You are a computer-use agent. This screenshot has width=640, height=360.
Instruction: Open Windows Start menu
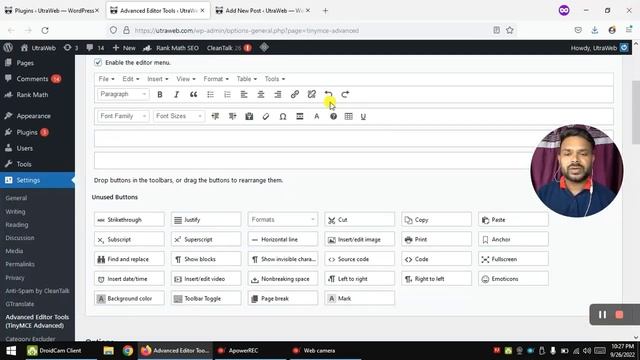point(11,351)
